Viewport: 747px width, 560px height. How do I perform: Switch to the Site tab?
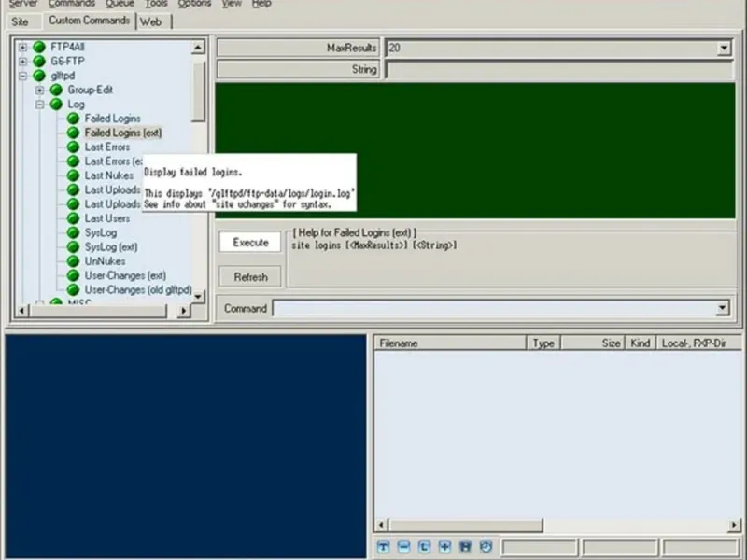20,21
